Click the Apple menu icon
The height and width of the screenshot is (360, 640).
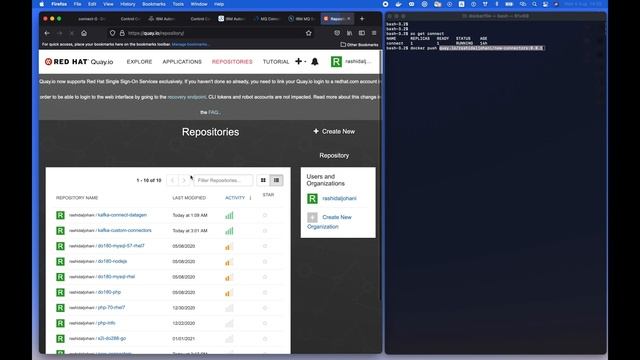coord(42,4)
